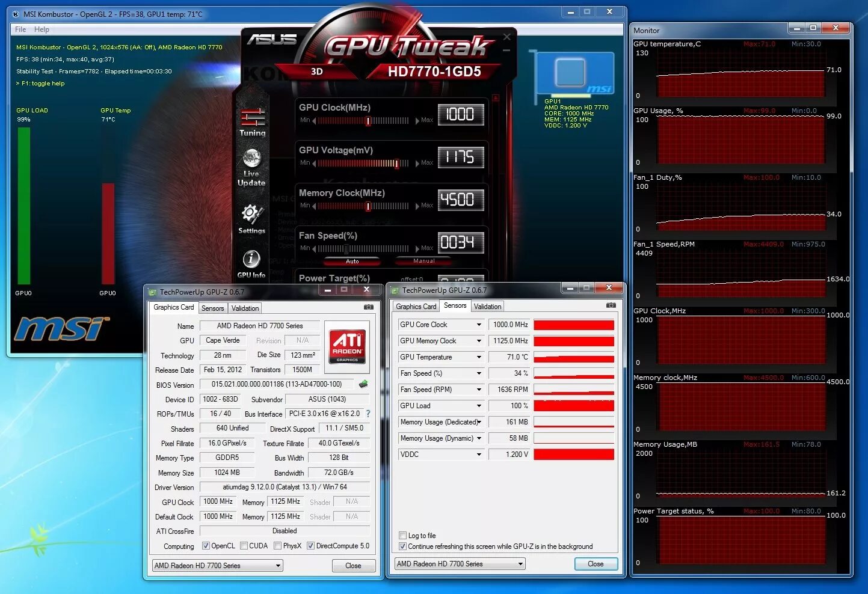The height and width of the screenshot is (594, 868).
Task: Click the BIOS save chip icon in GPU-Z
Action: (x=363, y=384)
